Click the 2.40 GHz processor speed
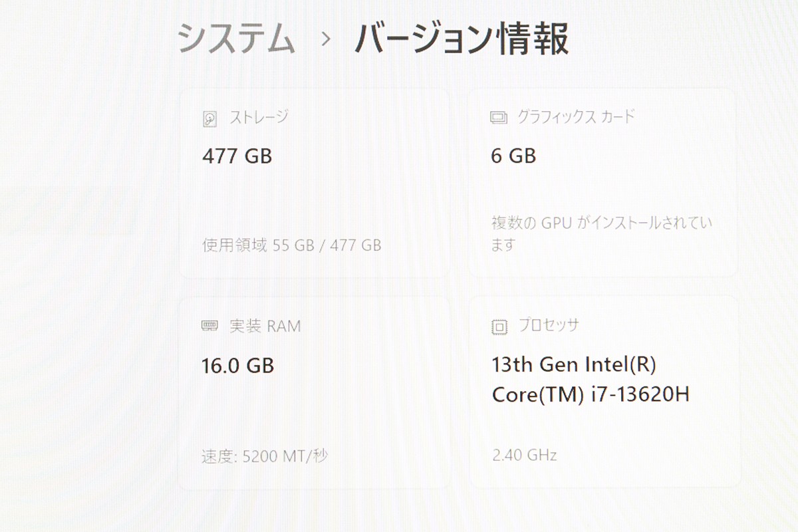Viewport: 798px width, 532px height. tap(524, 456)
